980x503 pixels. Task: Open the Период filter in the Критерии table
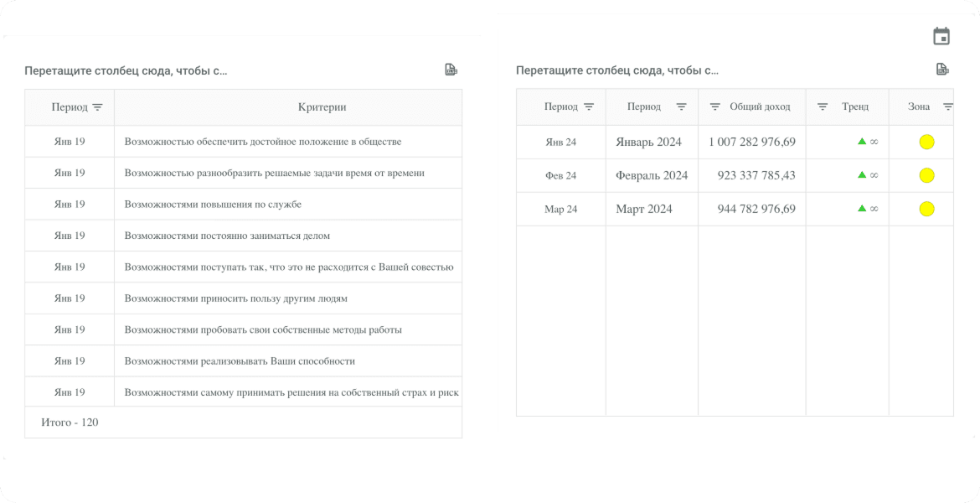coord(97,107)
